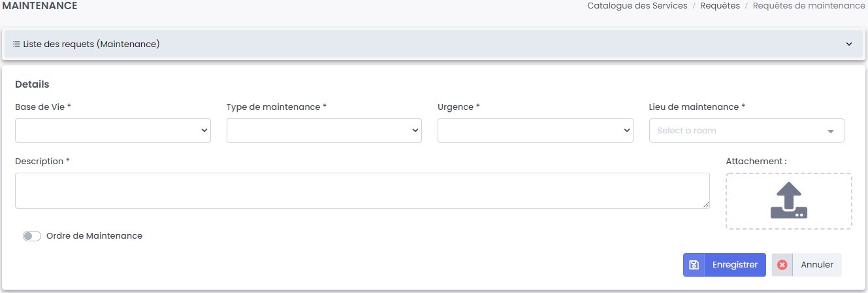Click the Liste des requets (Maintenance) header title

click(x=91, y=44)
